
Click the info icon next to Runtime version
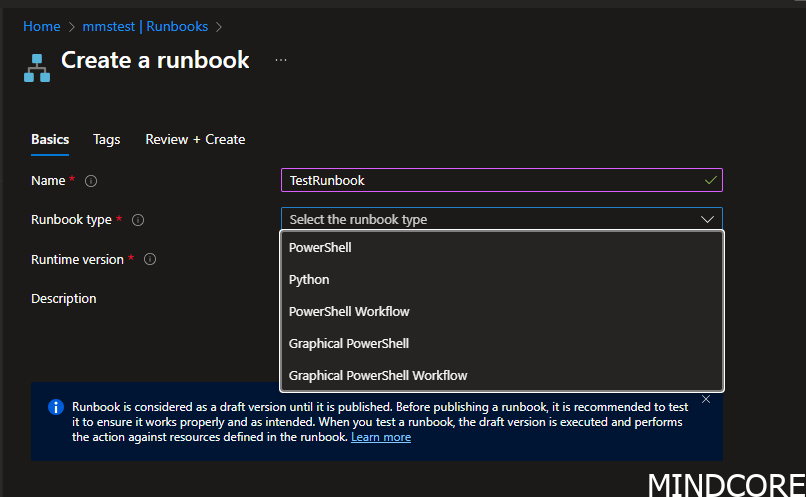coord(150,259)
